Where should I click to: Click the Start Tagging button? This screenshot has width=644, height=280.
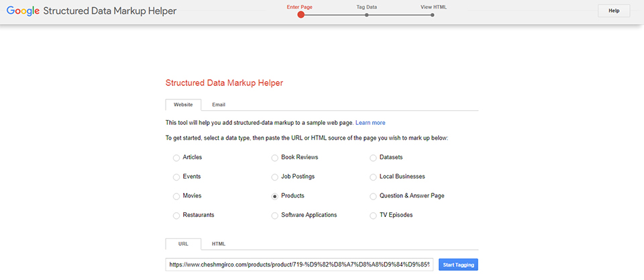(x=458, y=265)
